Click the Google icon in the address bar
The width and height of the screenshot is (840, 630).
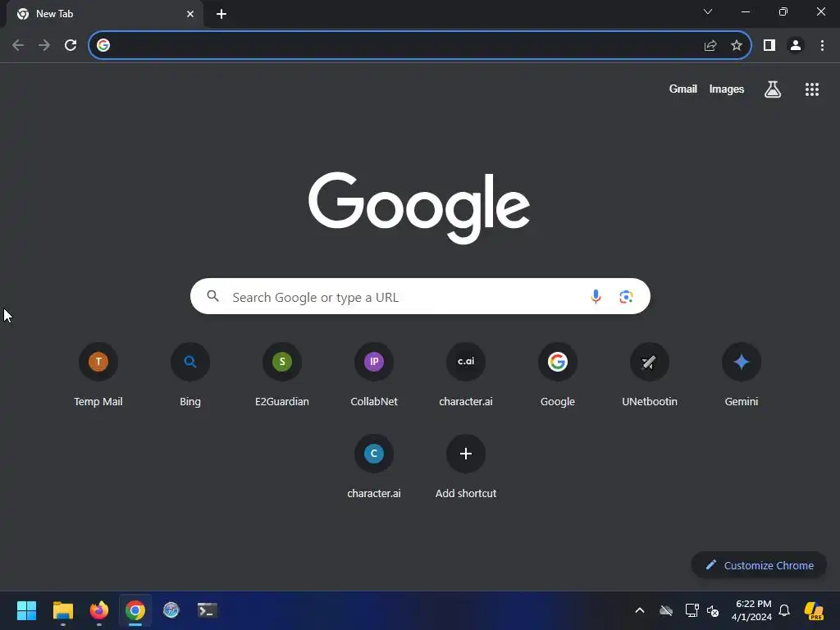click(x=103, y=46)
